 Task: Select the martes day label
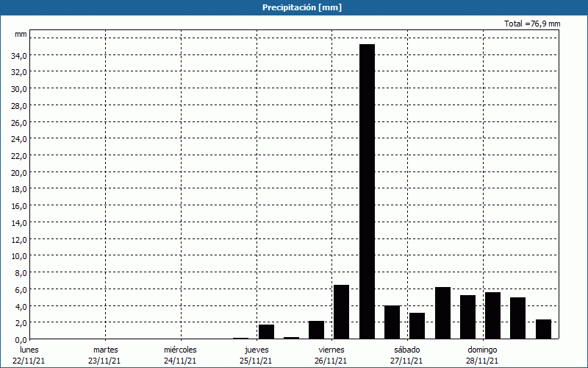point(106,350)
